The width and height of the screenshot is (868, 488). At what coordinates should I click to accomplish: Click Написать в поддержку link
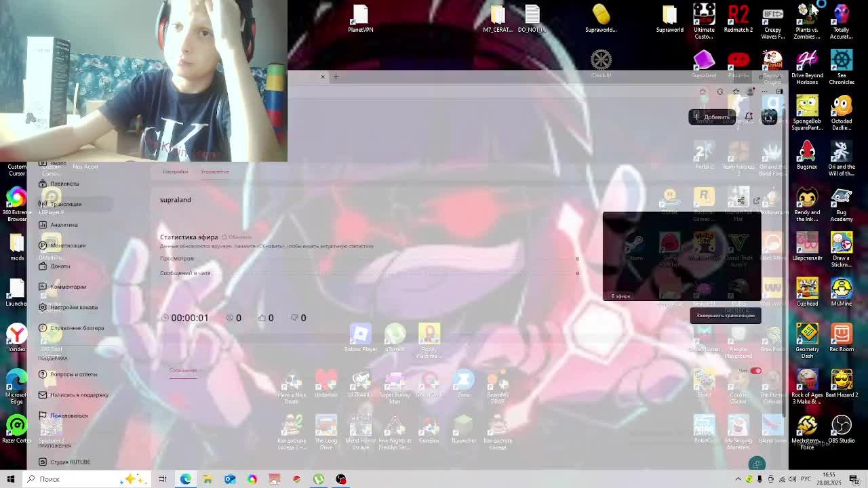(73, 395)
